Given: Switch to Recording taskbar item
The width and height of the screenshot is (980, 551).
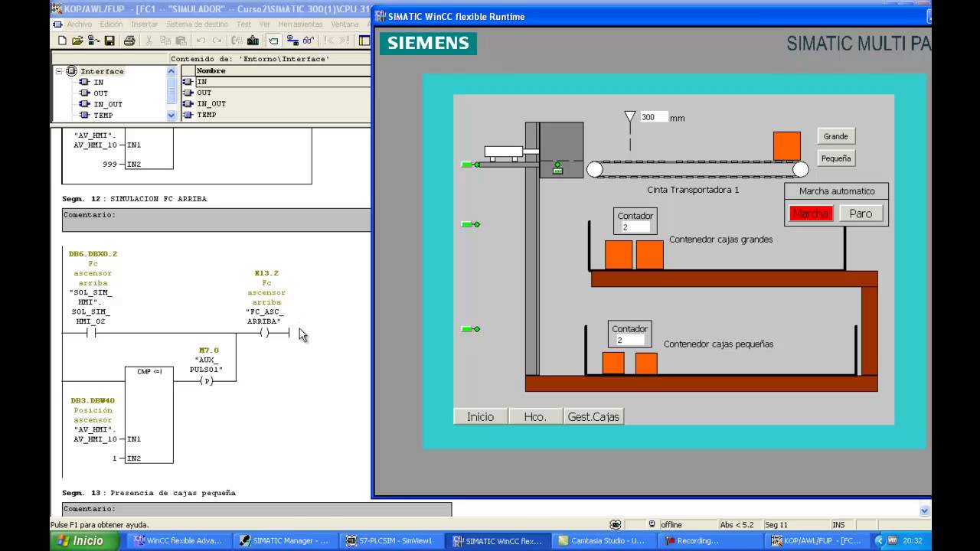Looking at the screenshot, I should click(709, 540).
